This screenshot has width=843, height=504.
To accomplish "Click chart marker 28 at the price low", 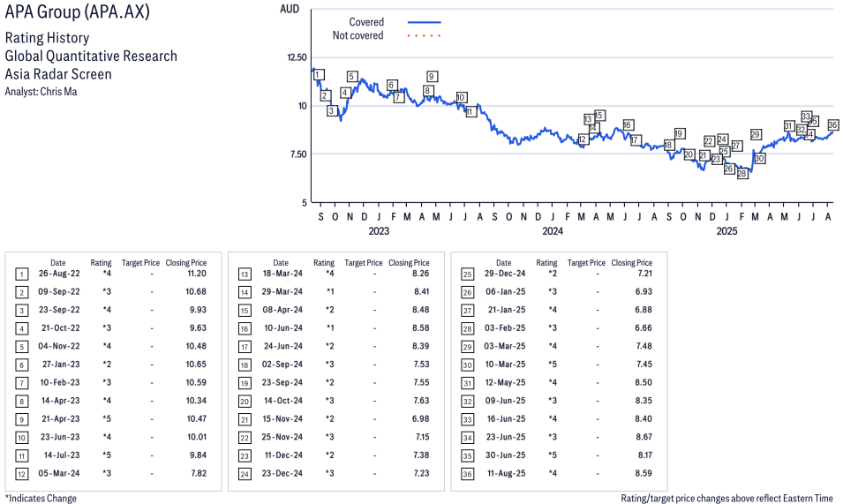I will pos(742,174).
